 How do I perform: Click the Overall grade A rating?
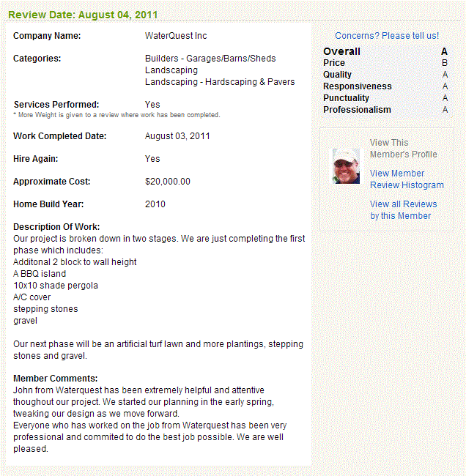[444, 51]
